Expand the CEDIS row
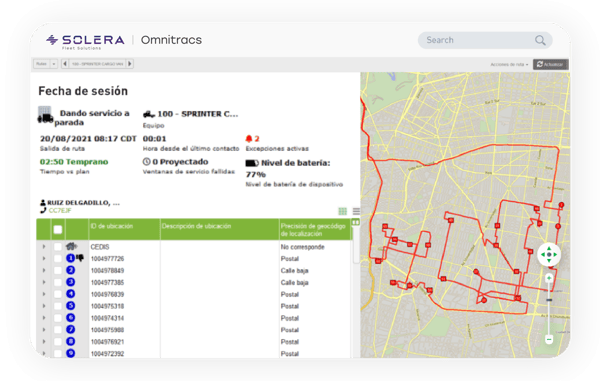 click(44, 247)
